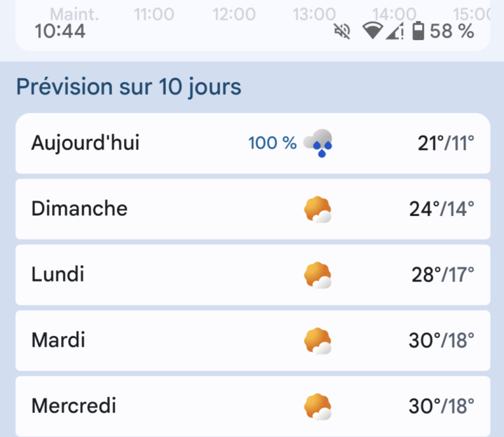Tap the mobile signal icon in status bar
The width and height of the screenshot is (504, 437).
coord(394,31)
